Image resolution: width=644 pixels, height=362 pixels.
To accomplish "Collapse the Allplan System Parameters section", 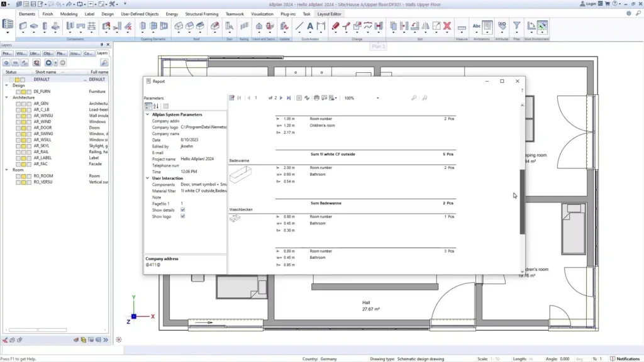I will click(147, 114).
